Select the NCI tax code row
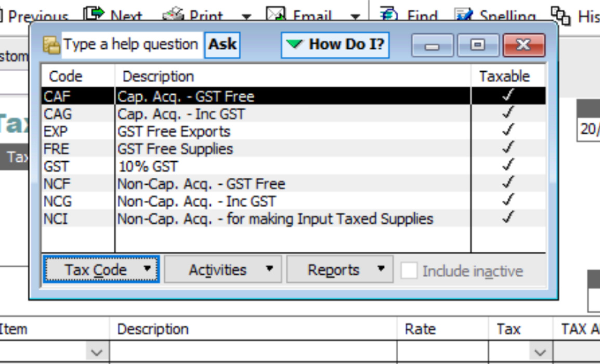 click(x=293, y=219)
